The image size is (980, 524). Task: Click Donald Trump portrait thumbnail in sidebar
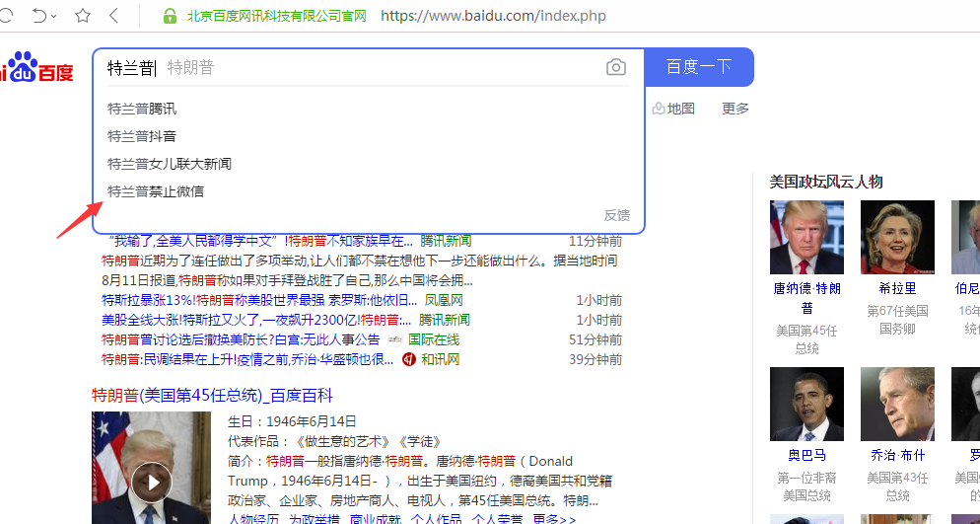coord(806,237)
